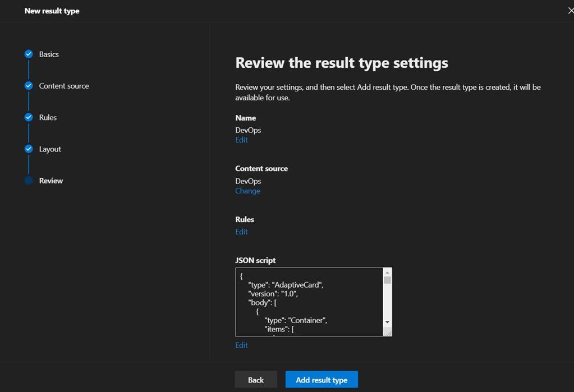Change the DevOps content source

[x=247, y=191]
